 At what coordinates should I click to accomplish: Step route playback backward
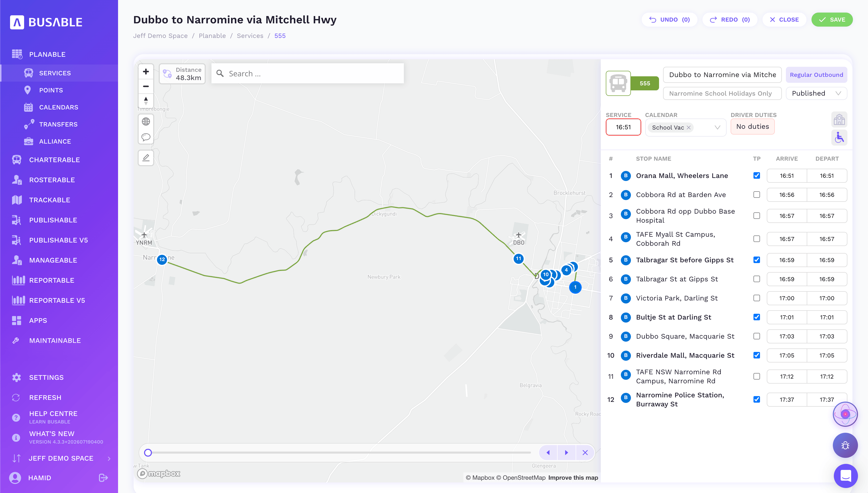pos(548,452)
